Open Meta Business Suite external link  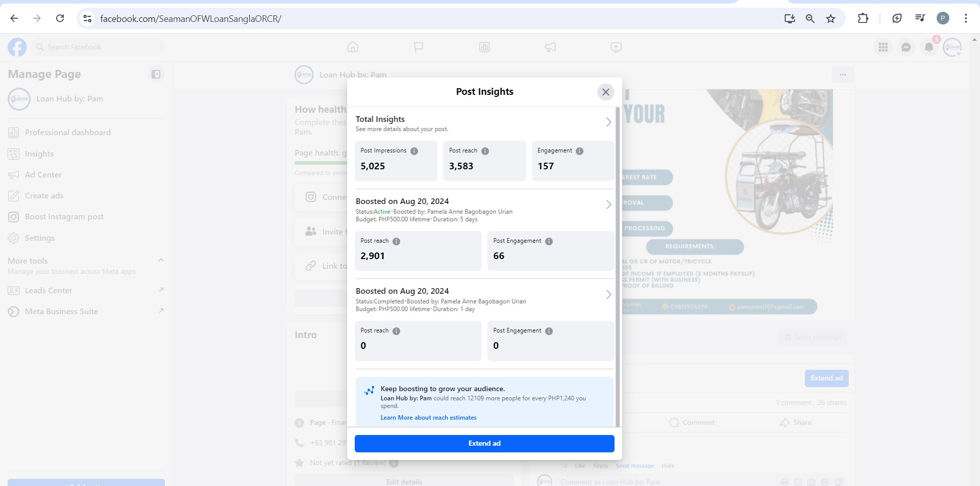(x=86, y=312)
